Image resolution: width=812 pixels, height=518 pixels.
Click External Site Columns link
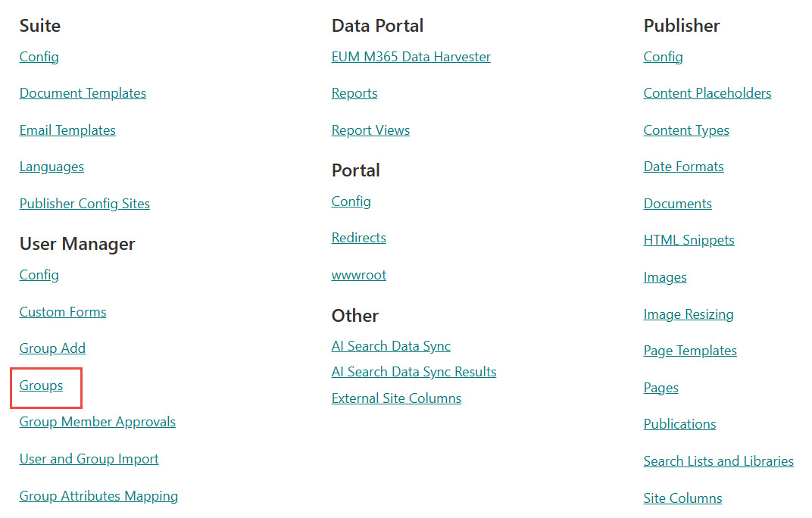click(x=396, y=398)
